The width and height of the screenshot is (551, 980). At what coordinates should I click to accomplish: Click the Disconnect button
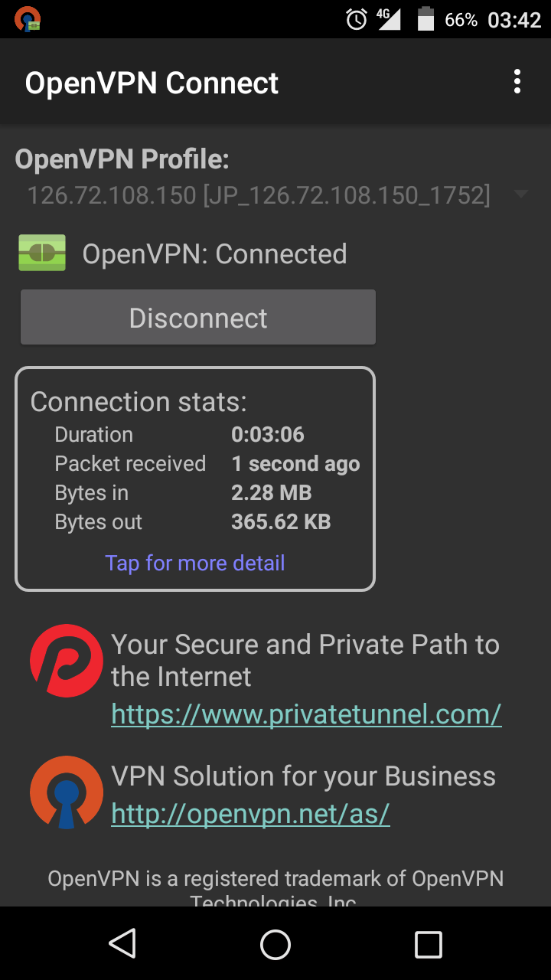click(x=198, y=317)
